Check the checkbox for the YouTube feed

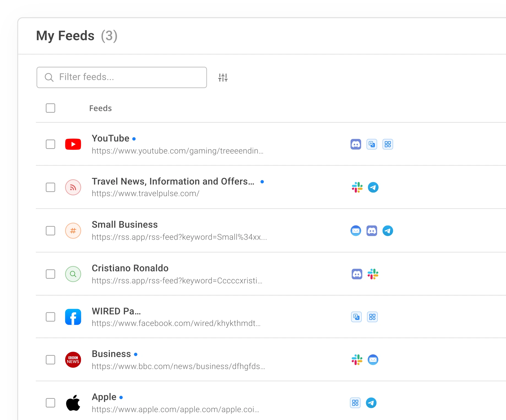(50, 144)
